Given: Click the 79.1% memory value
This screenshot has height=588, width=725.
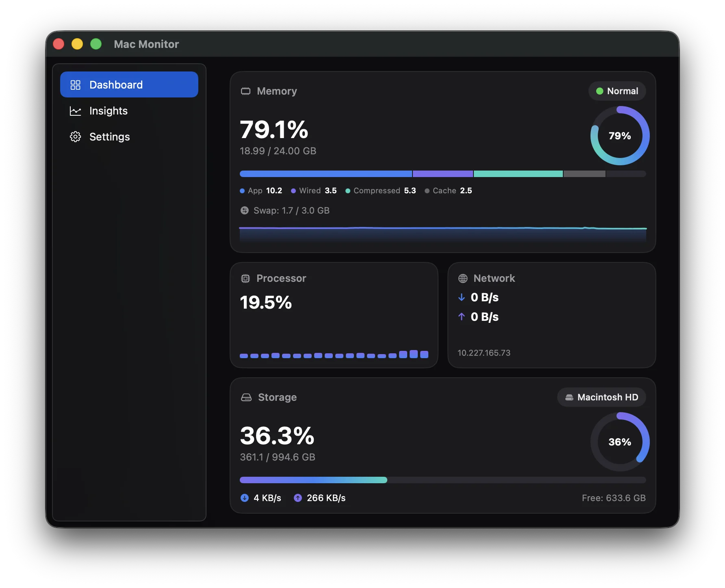Looking at the screenshot, I should click(x=274, y=130).
